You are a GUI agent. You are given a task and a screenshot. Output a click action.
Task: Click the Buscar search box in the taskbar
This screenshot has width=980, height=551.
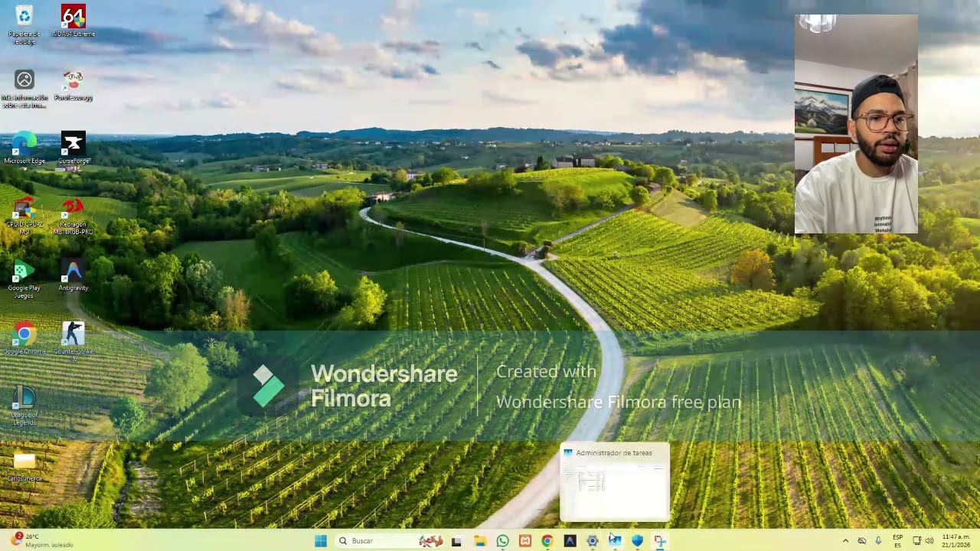click(390, 541)
